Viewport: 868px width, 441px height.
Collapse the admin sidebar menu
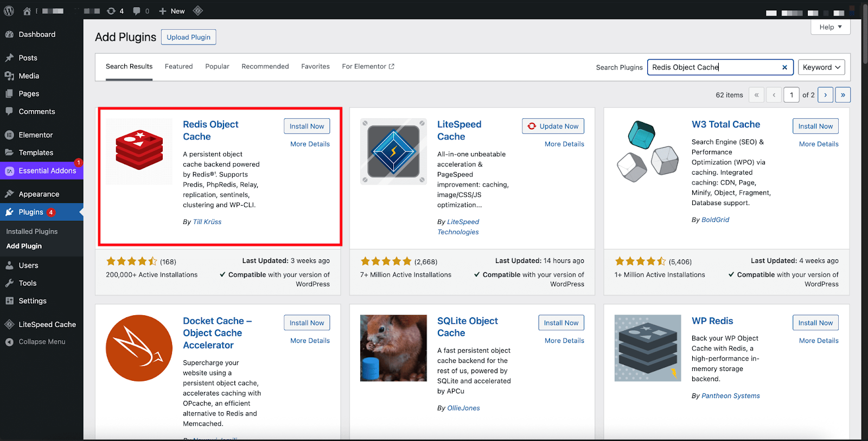[x=42, y=342]
